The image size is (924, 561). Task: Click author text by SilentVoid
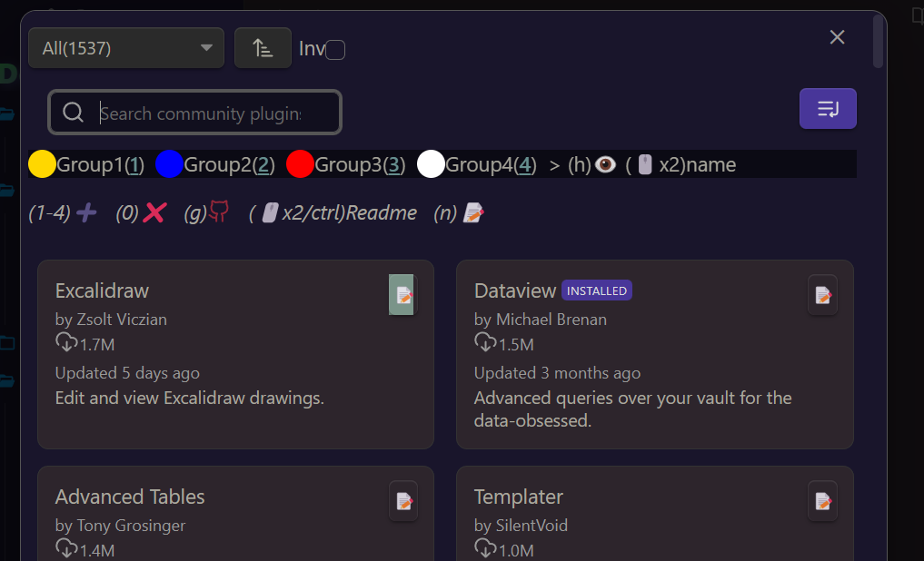click(x=521, y=525)
